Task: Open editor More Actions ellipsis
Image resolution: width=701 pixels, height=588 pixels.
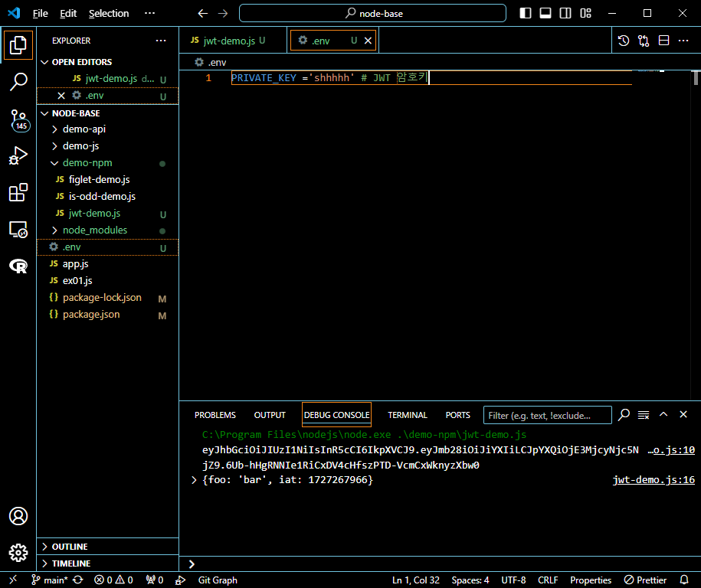Action: [683, 41]
